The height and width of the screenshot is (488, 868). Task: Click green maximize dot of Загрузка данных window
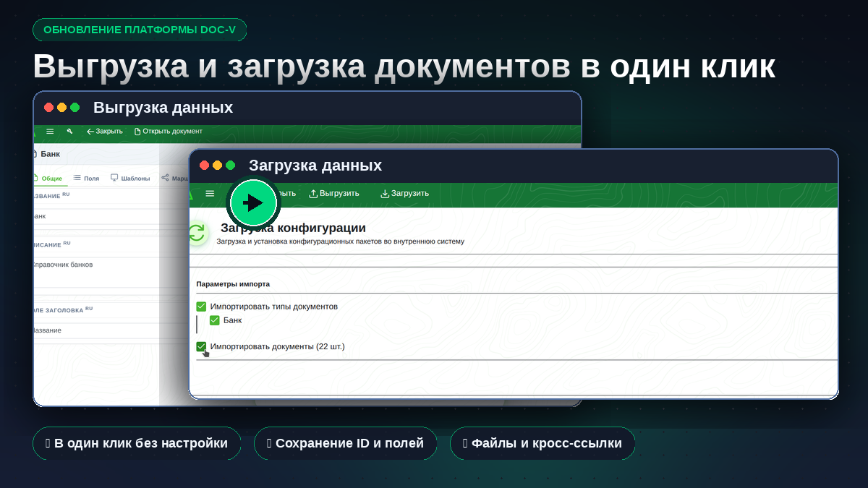point(230,166)
